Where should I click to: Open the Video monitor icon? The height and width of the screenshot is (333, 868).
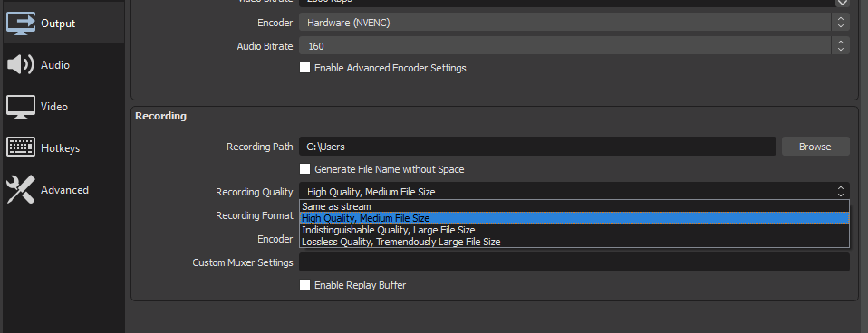coord(21,106)
